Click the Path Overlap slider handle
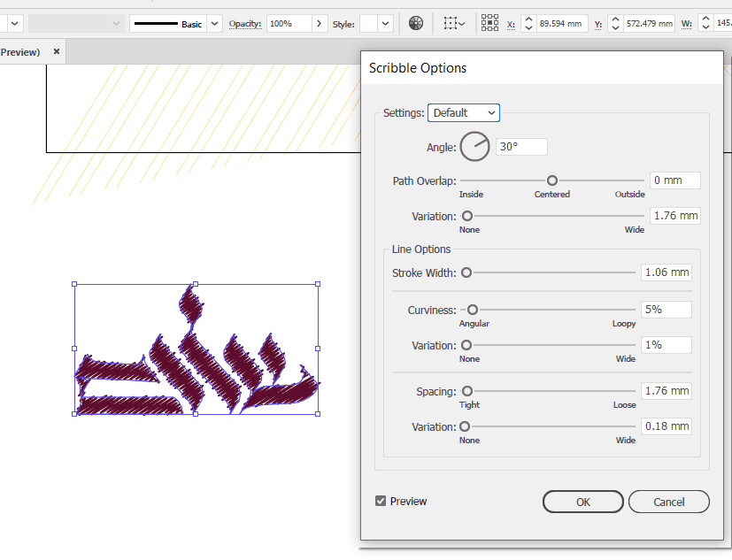 coord(551,180)
